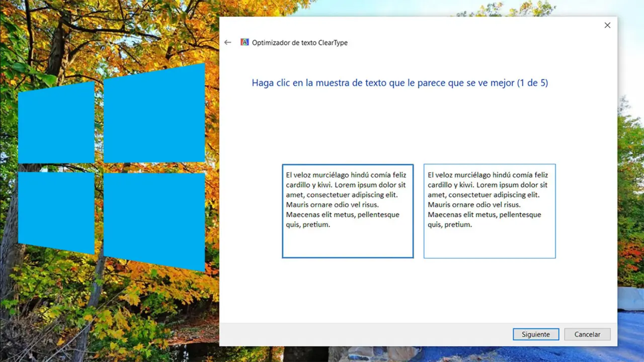This screenshot has width=644, height=362.
Task: Select the left text sample box
Action: [348, 211]
